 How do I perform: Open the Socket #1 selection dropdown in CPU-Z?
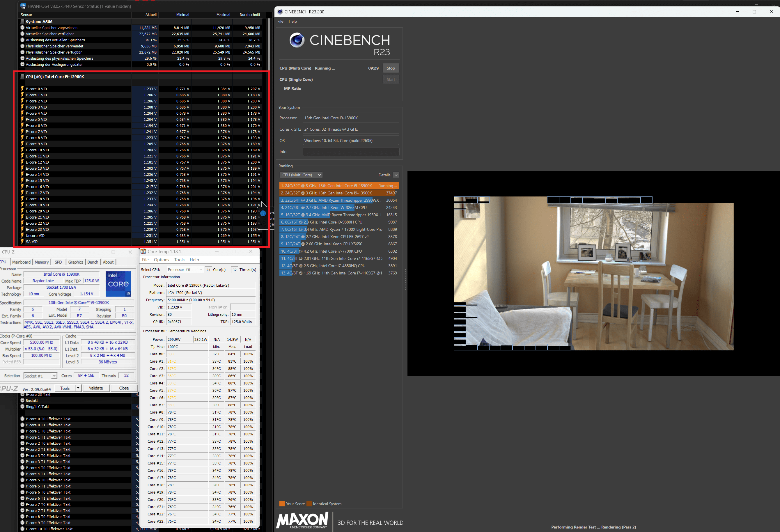40,376
